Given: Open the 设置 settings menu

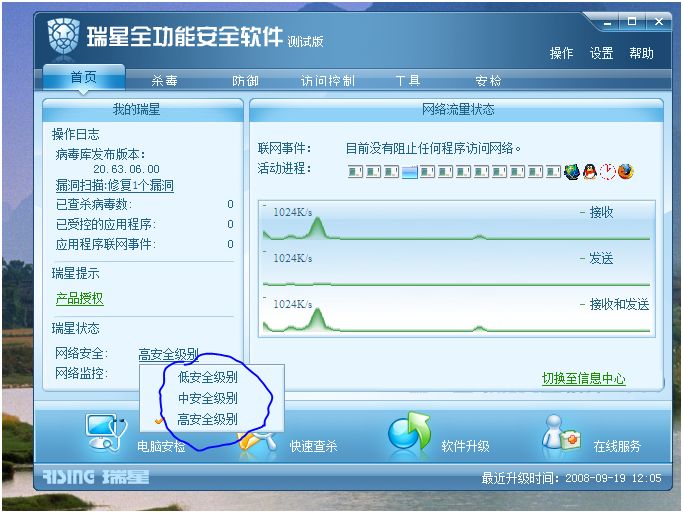Looking at the screenshot, I should pyautogui.click(x=601, y=53).
